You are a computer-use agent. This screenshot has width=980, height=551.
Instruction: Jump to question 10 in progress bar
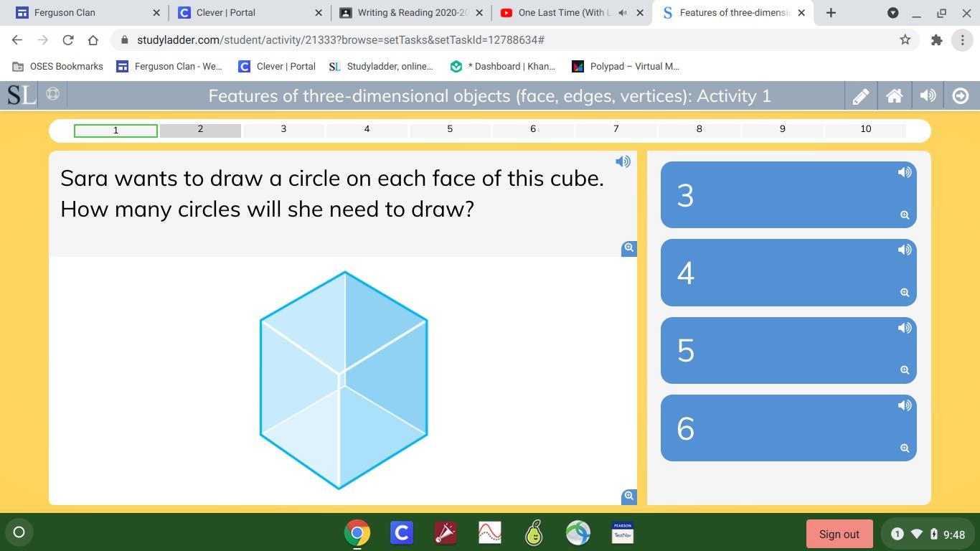coord(866,130)
